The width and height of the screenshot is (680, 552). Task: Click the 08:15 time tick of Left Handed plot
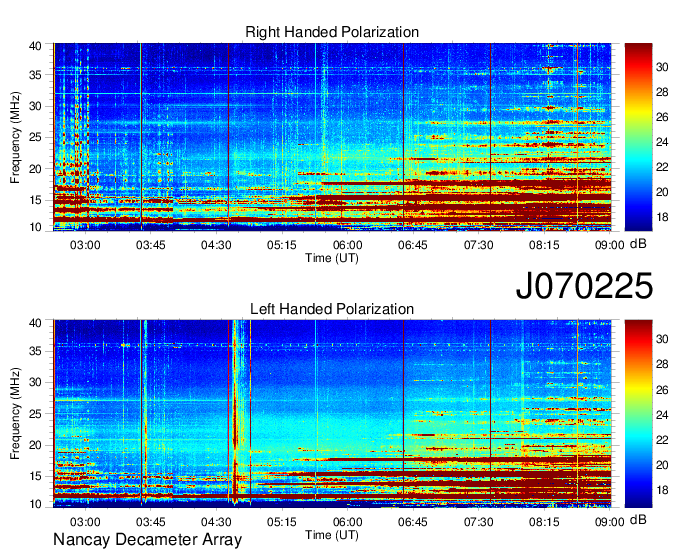click(544, 522)
